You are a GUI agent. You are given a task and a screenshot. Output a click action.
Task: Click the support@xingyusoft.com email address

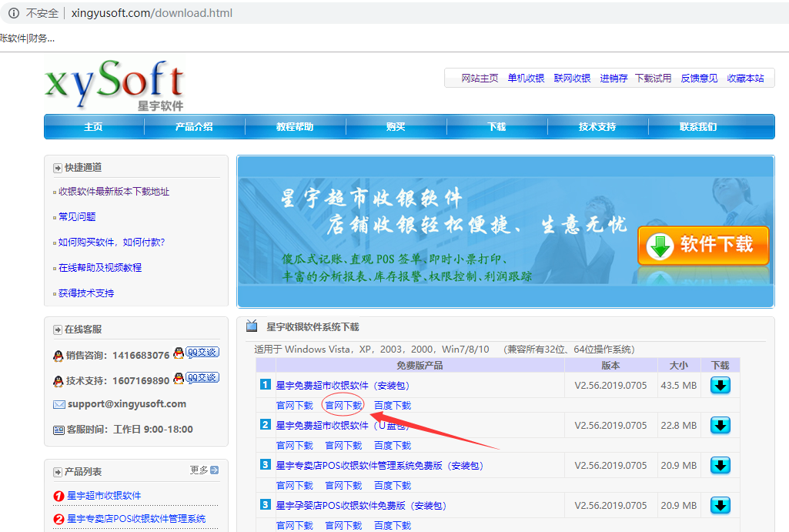click(x=127, y=403)
